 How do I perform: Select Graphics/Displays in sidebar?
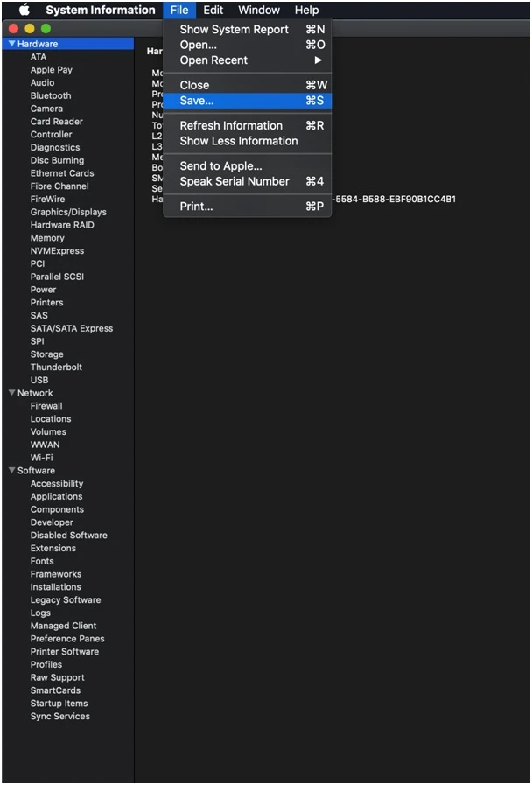[x=68, y=212]
